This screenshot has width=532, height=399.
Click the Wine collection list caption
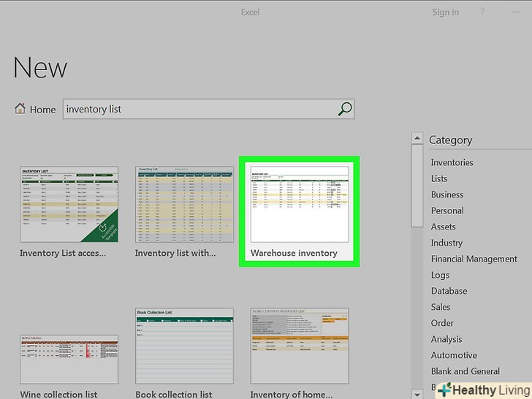(58, 395)
